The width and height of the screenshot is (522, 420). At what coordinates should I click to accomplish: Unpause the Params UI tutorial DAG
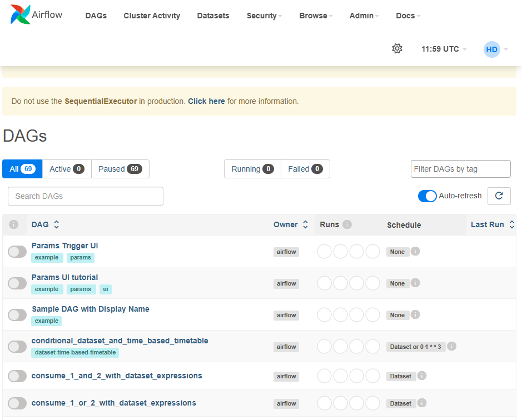[17, 283]
